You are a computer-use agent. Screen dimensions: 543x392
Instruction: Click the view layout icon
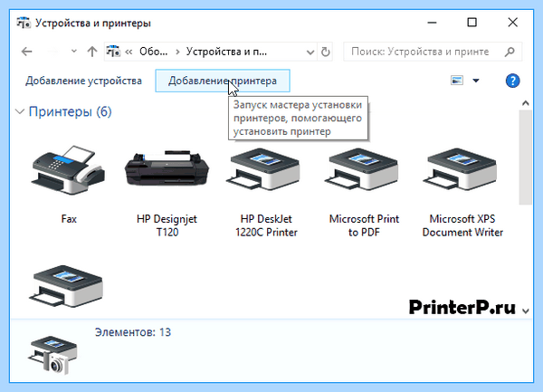click(x=457, y=81)
